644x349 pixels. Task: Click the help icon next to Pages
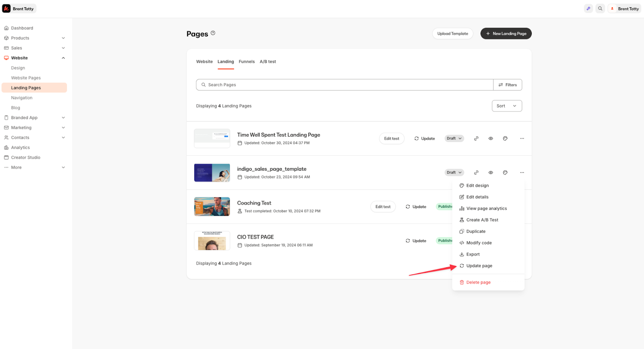coord(213,33)
